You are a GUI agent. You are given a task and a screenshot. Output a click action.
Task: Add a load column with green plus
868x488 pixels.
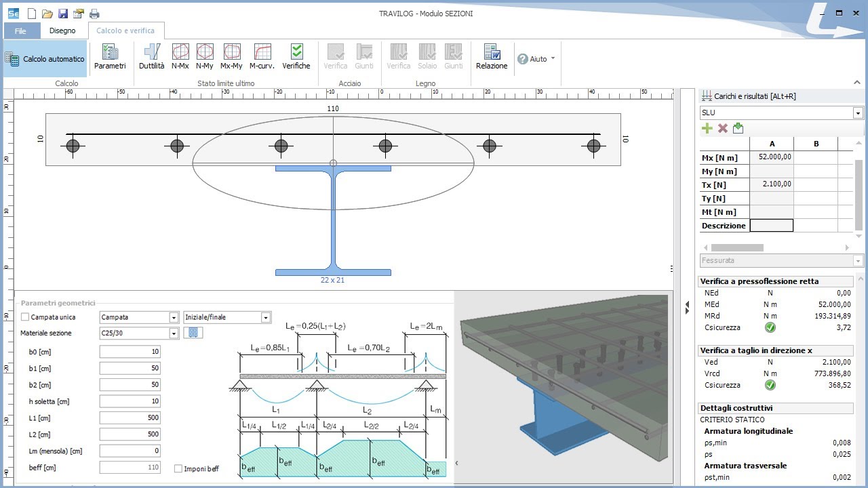click(x=707, y=128)
